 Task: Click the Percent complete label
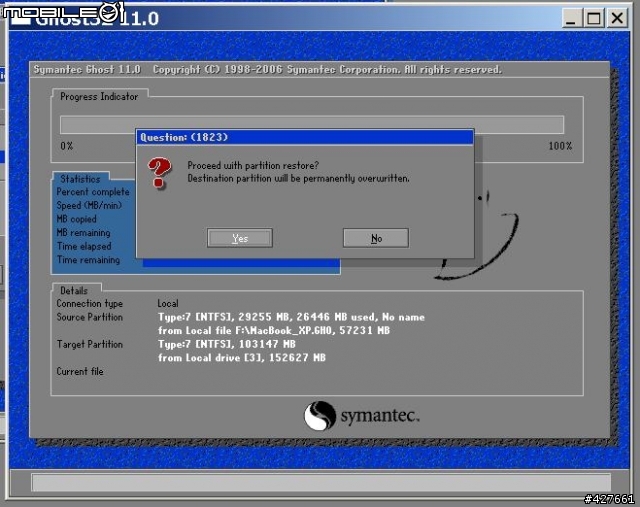click(93, 192)
